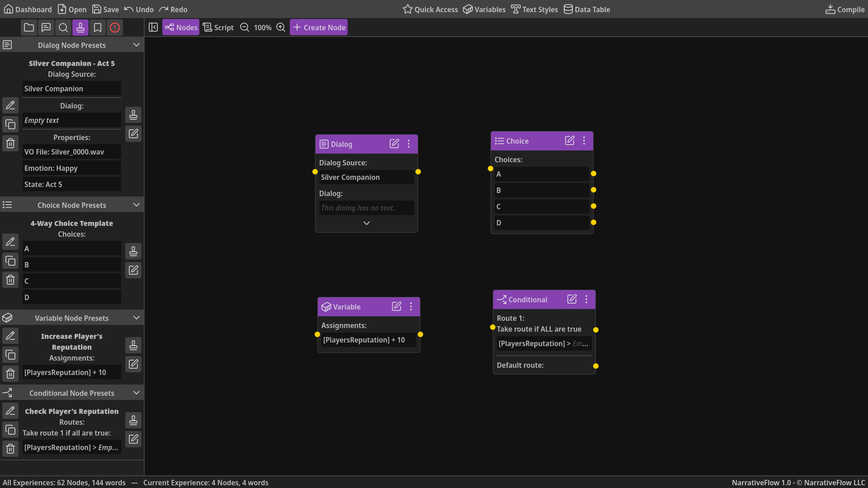Image resolution: width=868 pixels, height=488 pixels.
Task: Click the red error indicator icon
Action: tap(114, 27)
